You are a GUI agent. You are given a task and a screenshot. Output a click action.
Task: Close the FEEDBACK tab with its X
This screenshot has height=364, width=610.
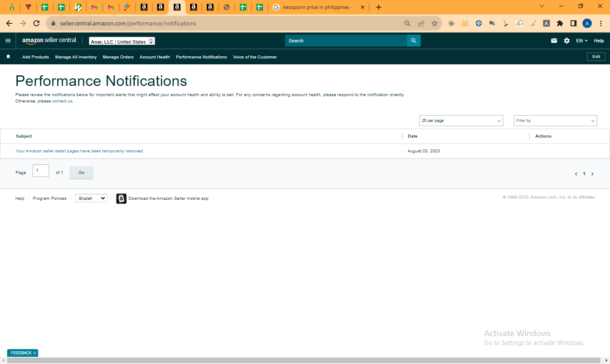point(35,353)
